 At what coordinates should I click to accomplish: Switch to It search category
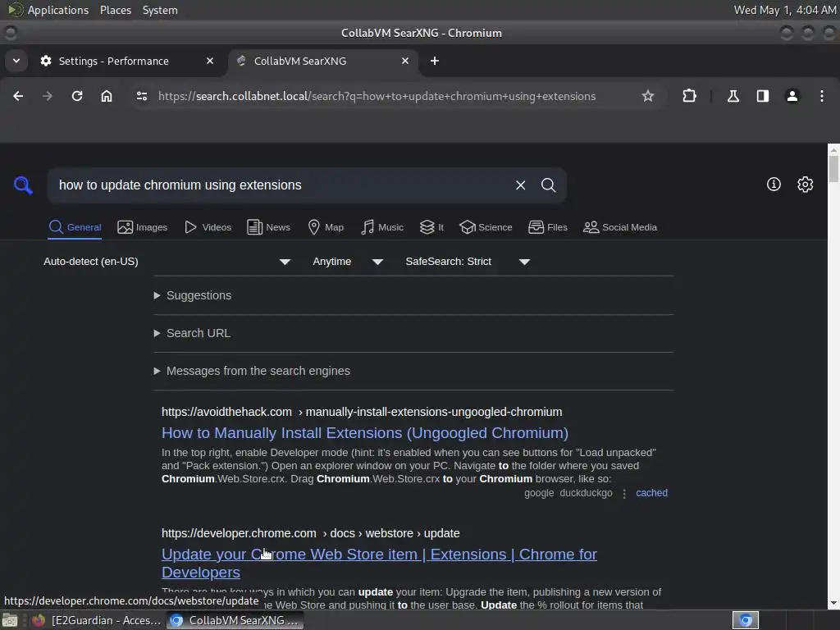tap(431, 227)
